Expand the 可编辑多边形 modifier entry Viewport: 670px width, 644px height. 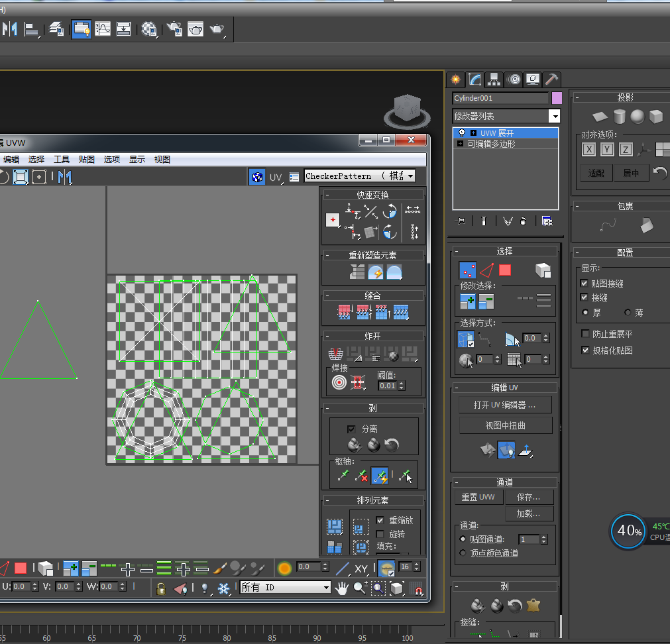pyautogui.click(x=461, y=144)
